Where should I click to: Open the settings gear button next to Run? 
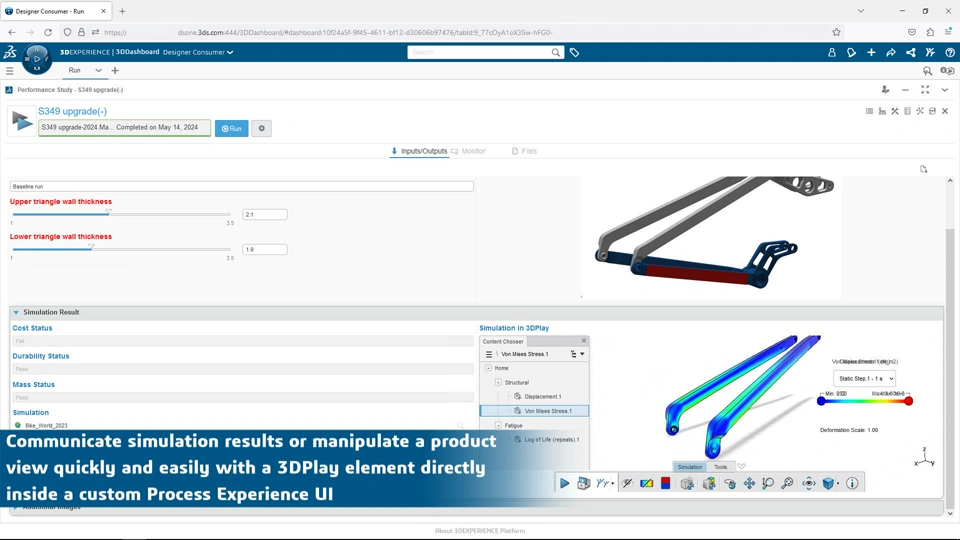261,129
